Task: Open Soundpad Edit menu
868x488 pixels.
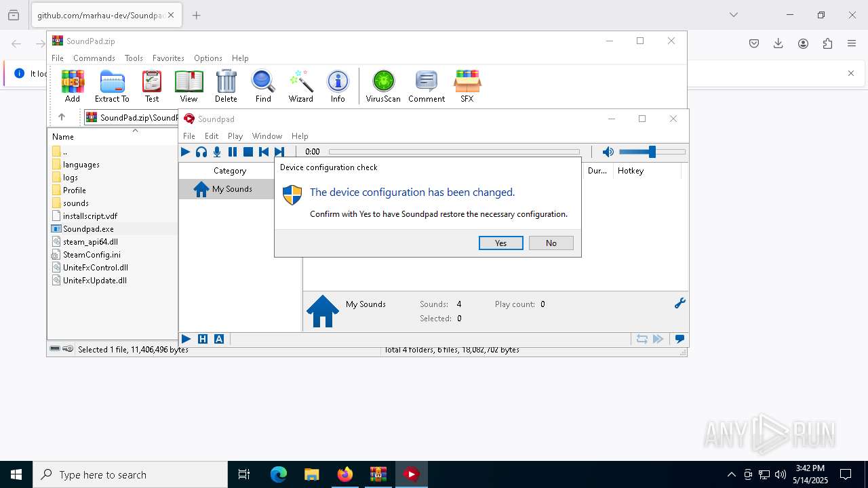Action: click(212, 136)
